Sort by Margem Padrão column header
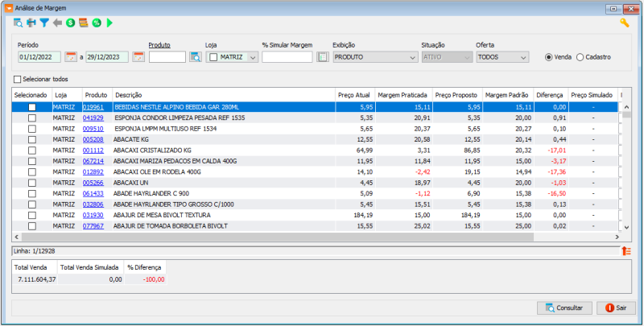Image resolution: width=644 pixels, height=326 pixels. click(x=508, y=95)
